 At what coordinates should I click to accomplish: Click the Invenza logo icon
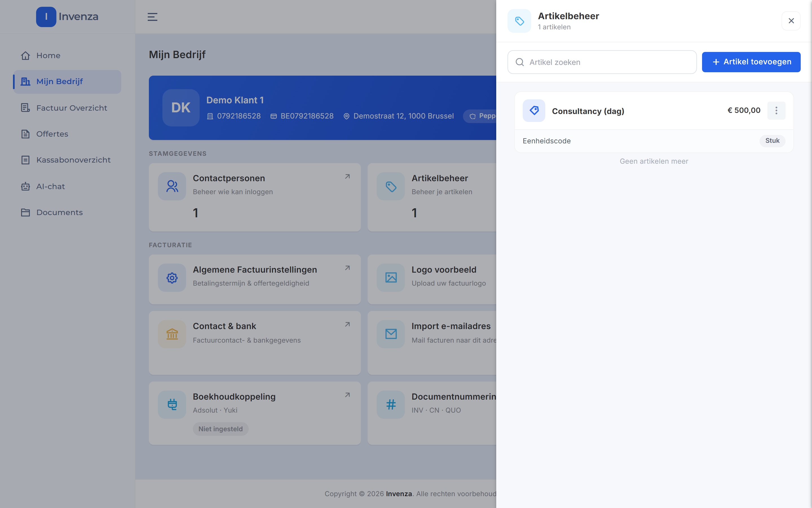coord(46,17)
